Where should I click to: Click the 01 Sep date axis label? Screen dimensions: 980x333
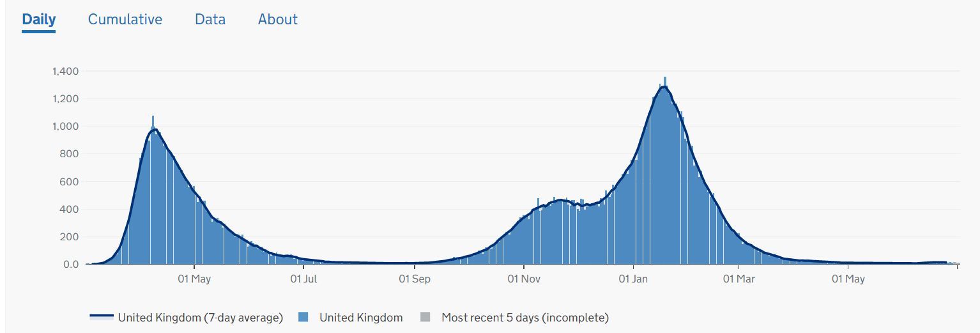(415, 279)
